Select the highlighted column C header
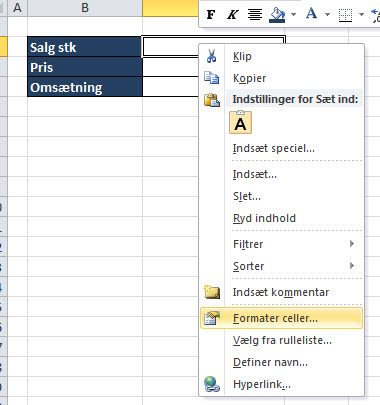The height and width of the screenshot is (405, 380). 170,8
